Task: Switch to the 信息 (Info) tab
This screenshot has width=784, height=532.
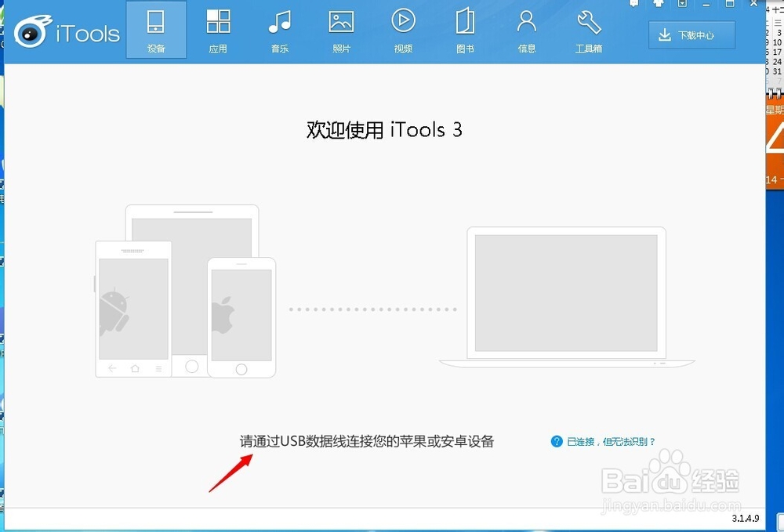Action: pos(527,30)
